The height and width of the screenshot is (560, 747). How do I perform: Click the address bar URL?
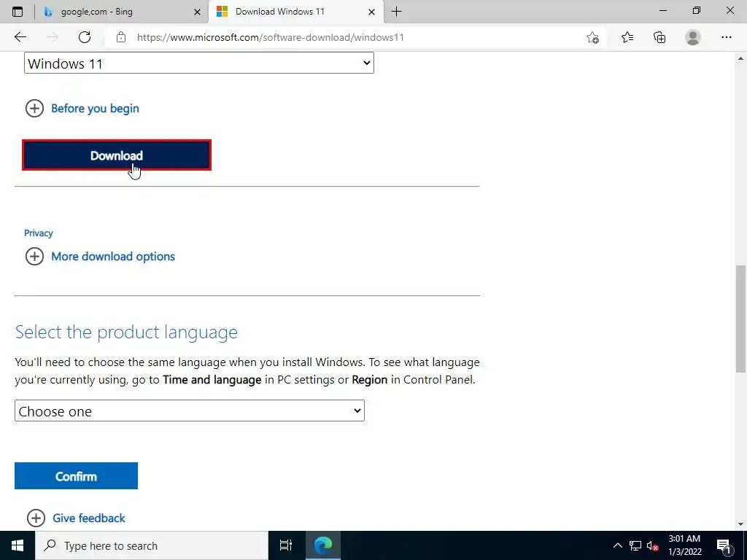tap(270, 37)
